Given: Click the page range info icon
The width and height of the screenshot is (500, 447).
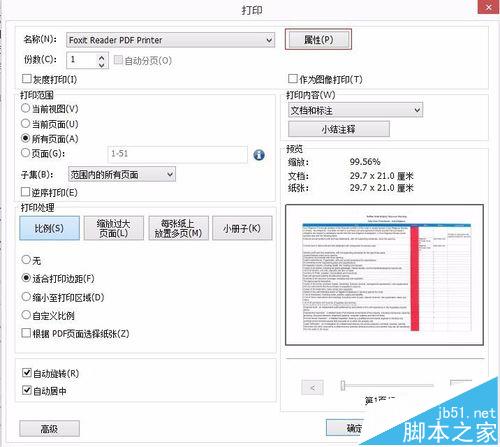Looking at the screenshot, I should point(259,155).
